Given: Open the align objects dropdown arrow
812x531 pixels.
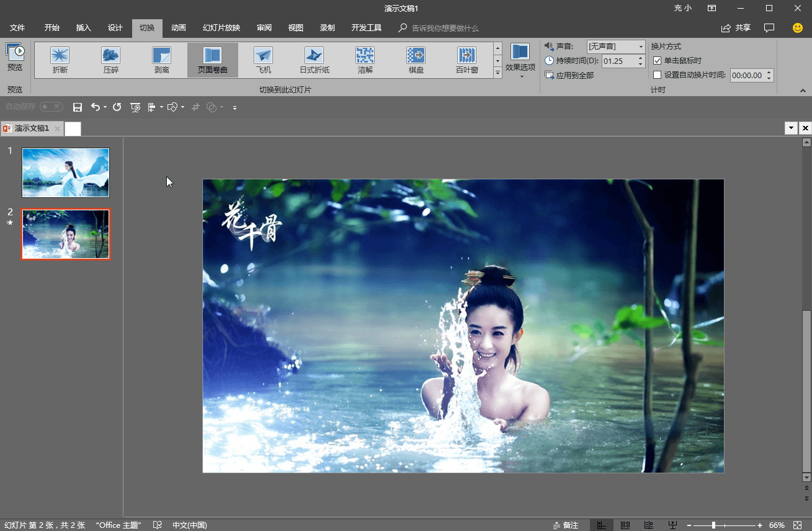Looking at the screenshot, I should 161,107.
